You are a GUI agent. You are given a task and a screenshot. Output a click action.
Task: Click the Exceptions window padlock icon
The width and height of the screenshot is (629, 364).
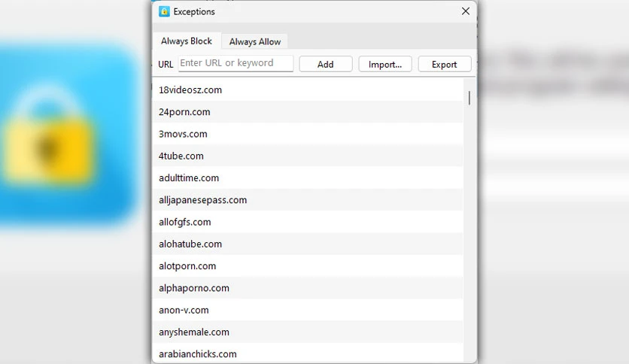click(164, 11)
